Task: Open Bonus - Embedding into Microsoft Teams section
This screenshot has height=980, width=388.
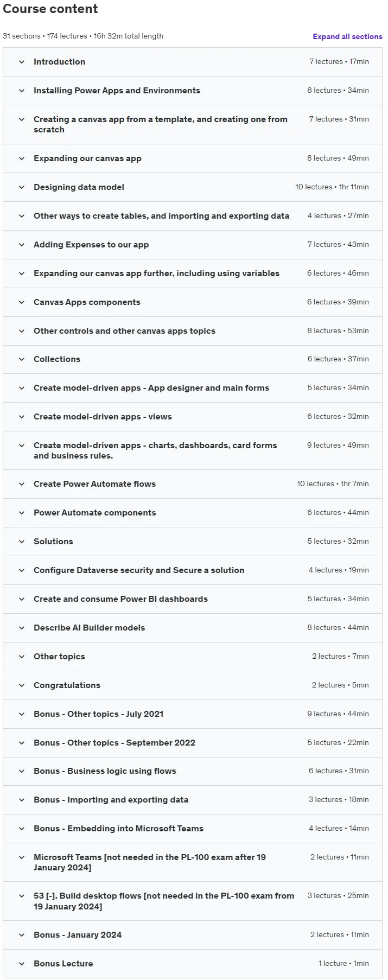Action: pos(118,829)
